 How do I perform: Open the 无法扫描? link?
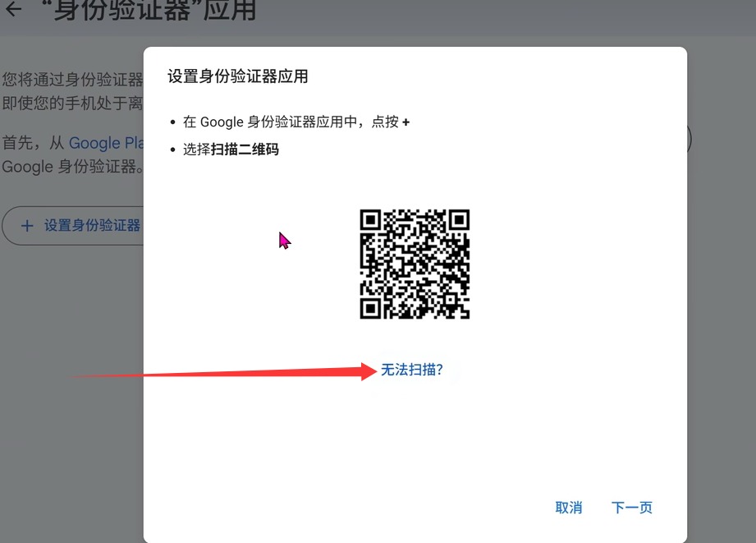click(x=411, y=370)
